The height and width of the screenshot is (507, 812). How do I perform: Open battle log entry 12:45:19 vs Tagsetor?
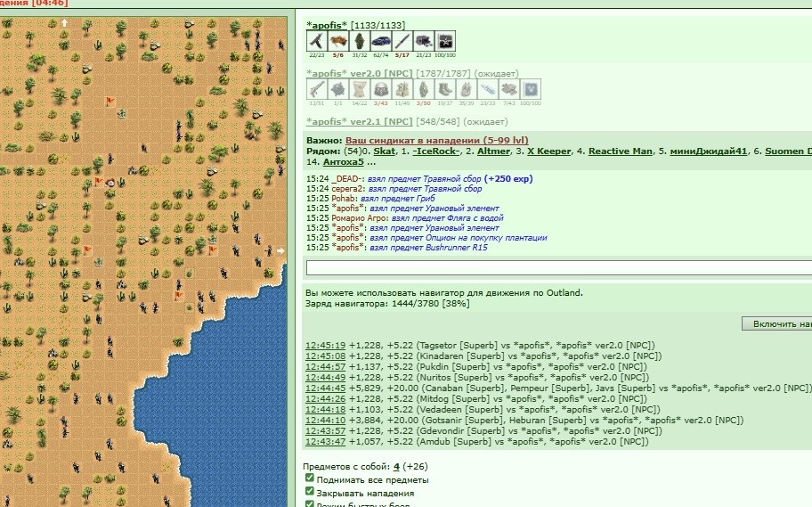point(325,345)
